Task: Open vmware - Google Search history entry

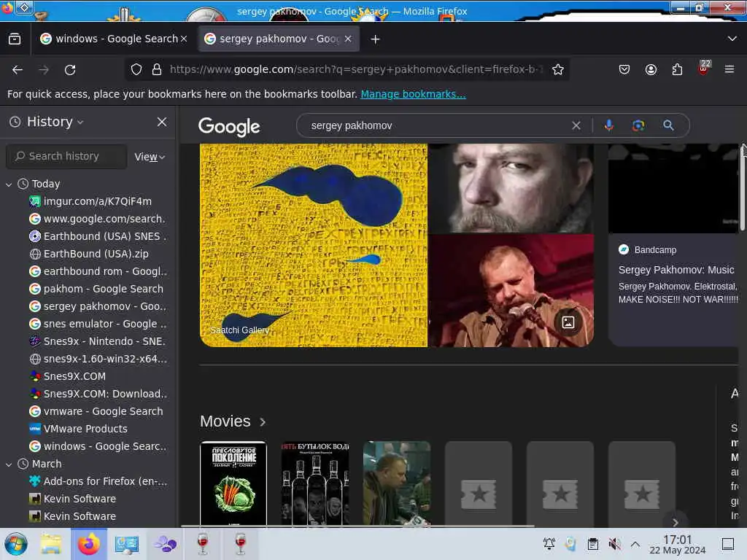Action: point(98,411)
